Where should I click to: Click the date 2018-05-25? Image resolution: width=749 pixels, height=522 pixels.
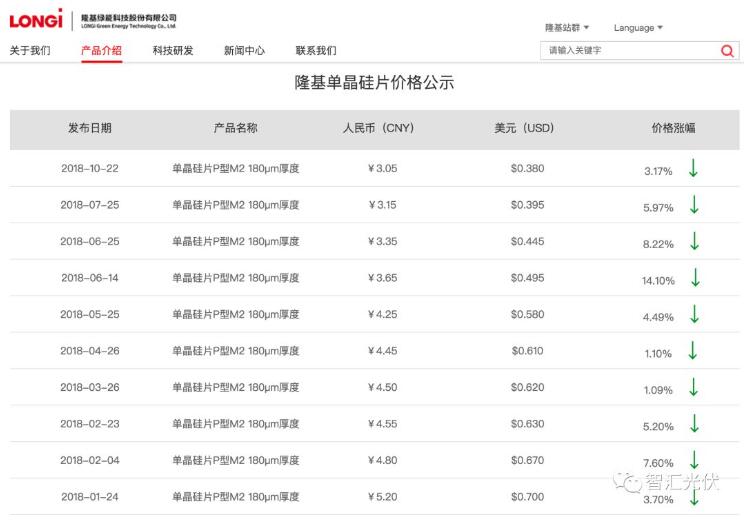(x=90, y=314)
